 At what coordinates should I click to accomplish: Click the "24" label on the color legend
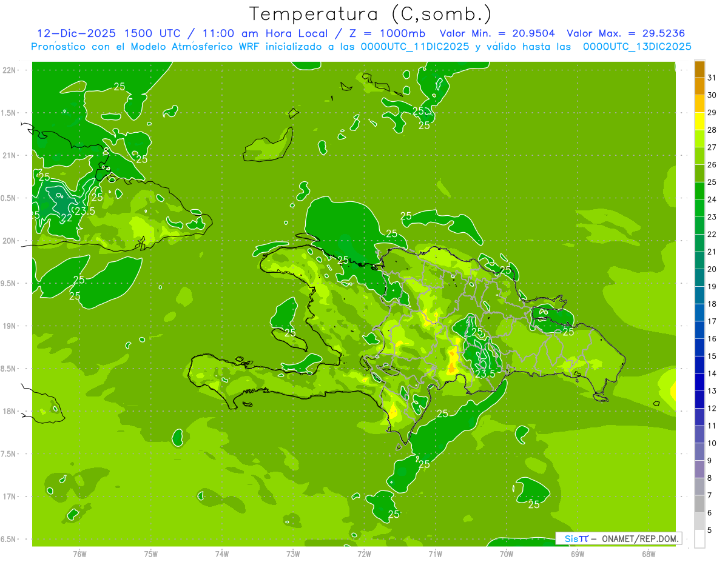712,199
